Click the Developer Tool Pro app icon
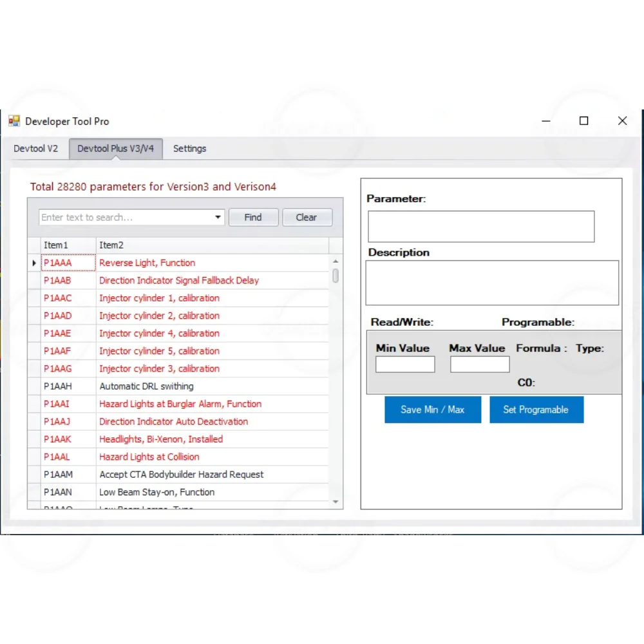 (x=14, y=121)
